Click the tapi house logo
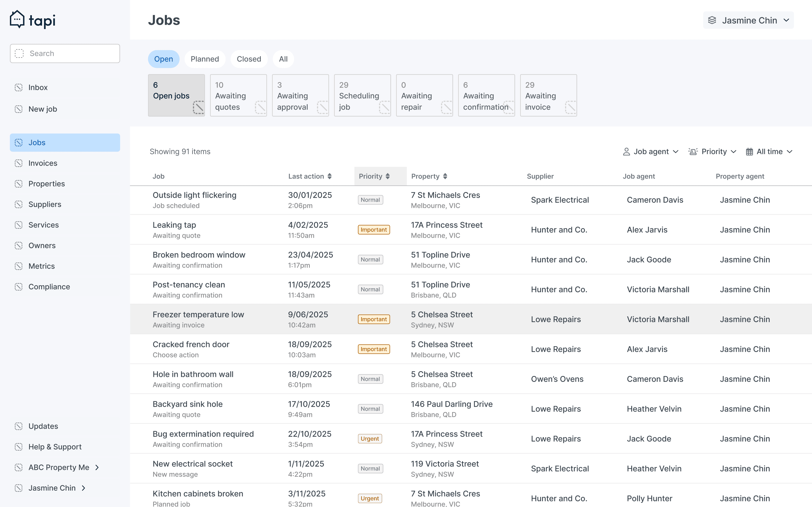Image resolution: width=812 pixels, height=507 pixels. (17, 19)
